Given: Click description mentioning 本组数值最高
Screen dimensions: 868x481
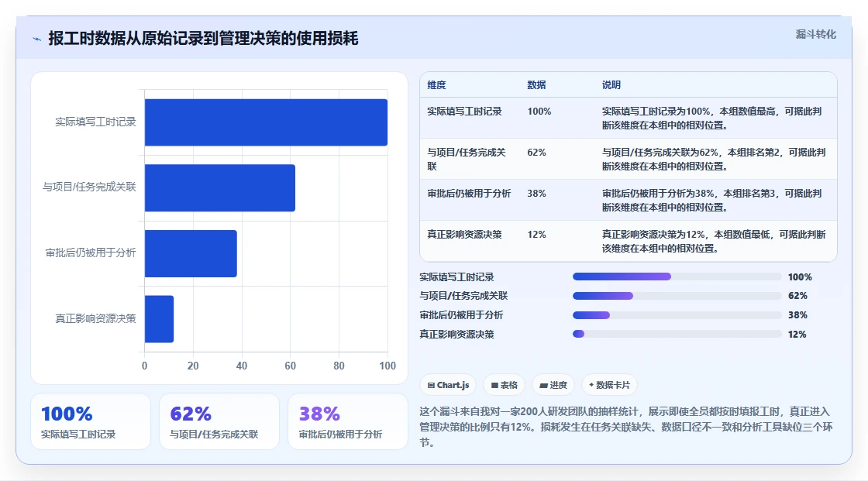Looking at the screenshot, I should (x=712, y=118).
